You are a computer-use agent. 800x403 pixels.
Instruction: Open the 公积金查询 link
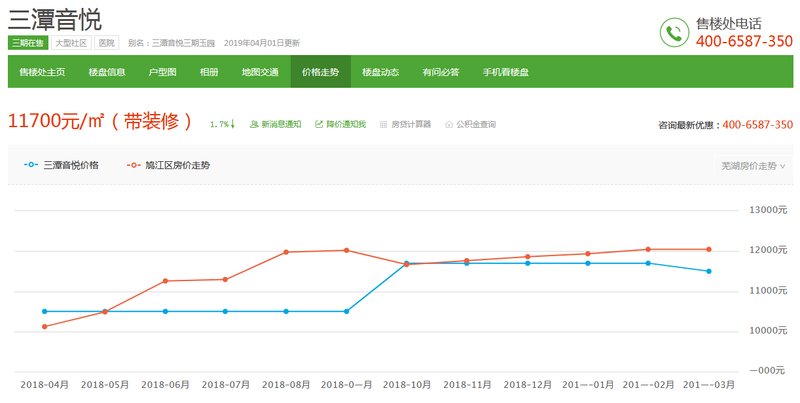(476, 124)
